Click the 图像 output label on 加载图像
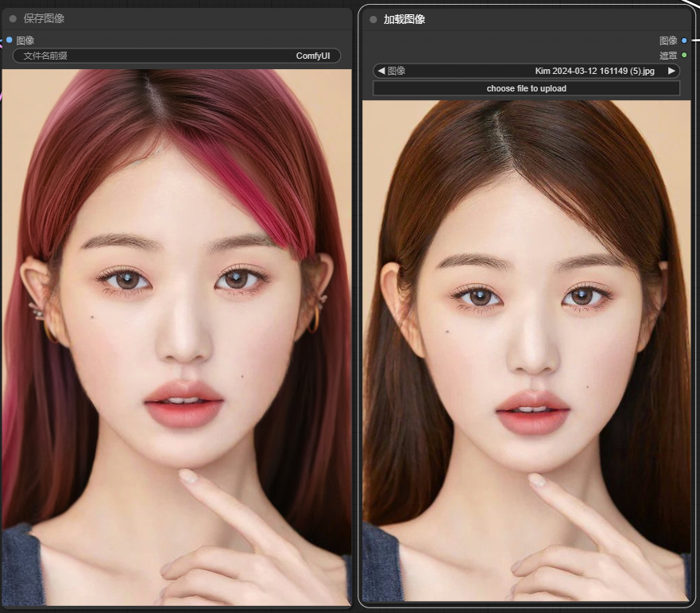The height and width of the screenshot is (613, 700). pos(667,41)
